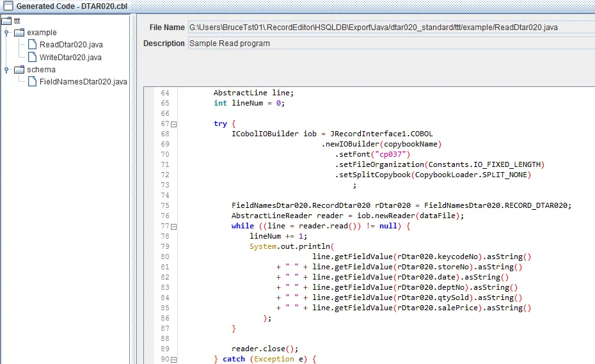Click 'rDtar020.storeNo' on line 81
Image resolution: width=595 pixels, height=364 pixels.
pos(433,267)
